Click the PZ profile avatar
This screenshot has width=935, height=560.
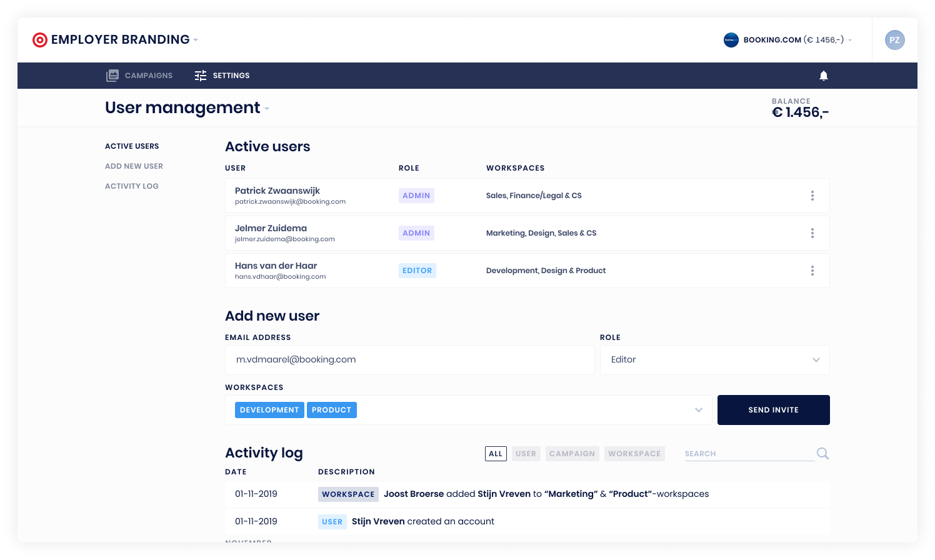point(895,40)
